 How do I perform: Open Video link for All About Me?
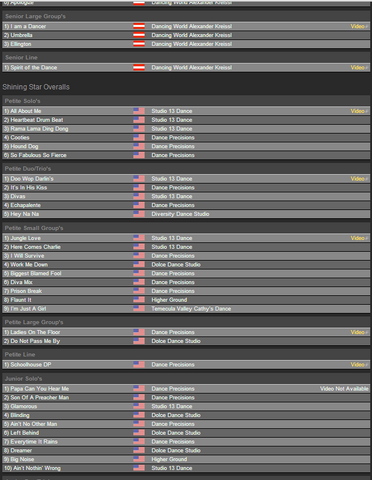click(359, 111)
